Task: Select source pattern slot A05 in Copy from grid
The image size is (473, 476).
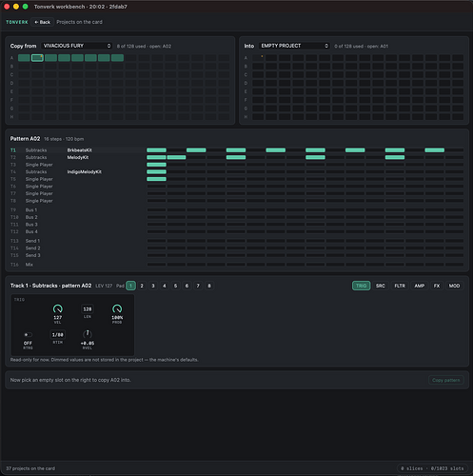Action: tap(77, 58)
